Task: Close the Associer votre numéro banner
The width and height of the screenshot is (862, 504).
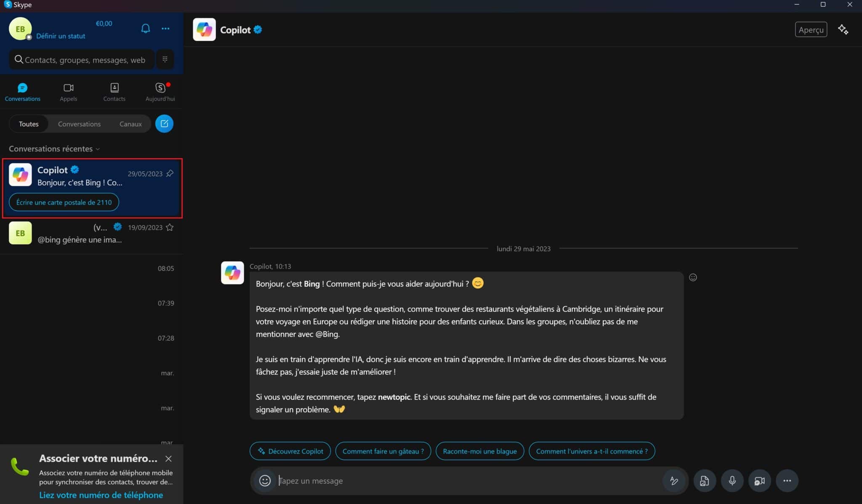Action: click(168, 459)
